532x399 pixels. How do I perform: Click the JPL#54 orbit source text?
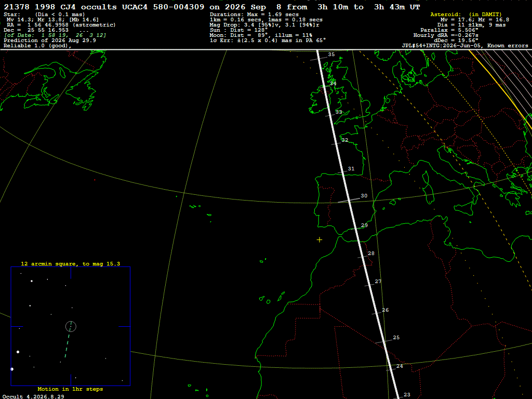pos(465,46)
